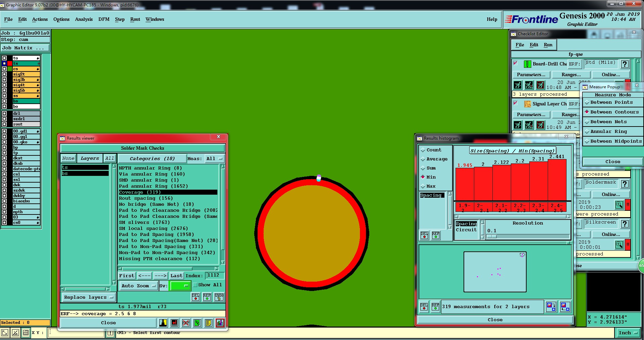Click the Index input field showing 1112
Image resolution: width=644 pixels, height=340 pixels.
pyautogui.click(x=215, y=276)
